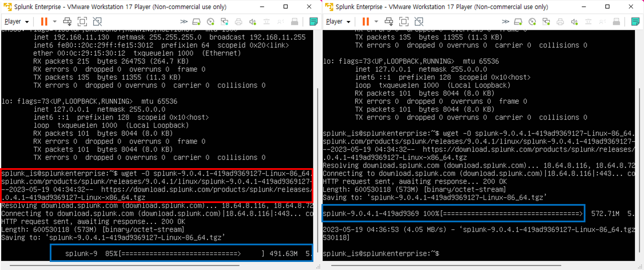The width and height of the screenshot is (644, 270).
Task: Click the VMware logo in 85% download window title bar
Action: click(7, 7)
